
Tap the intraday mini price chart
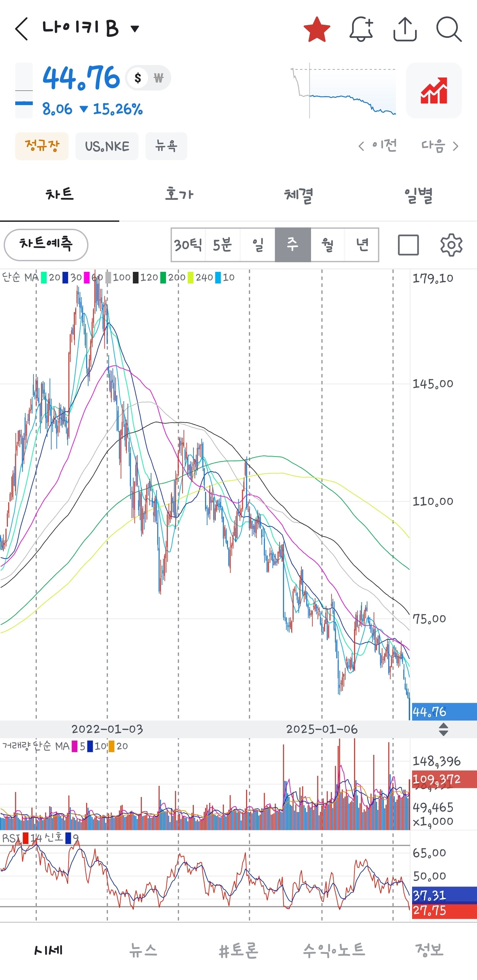tap(343, 91)
